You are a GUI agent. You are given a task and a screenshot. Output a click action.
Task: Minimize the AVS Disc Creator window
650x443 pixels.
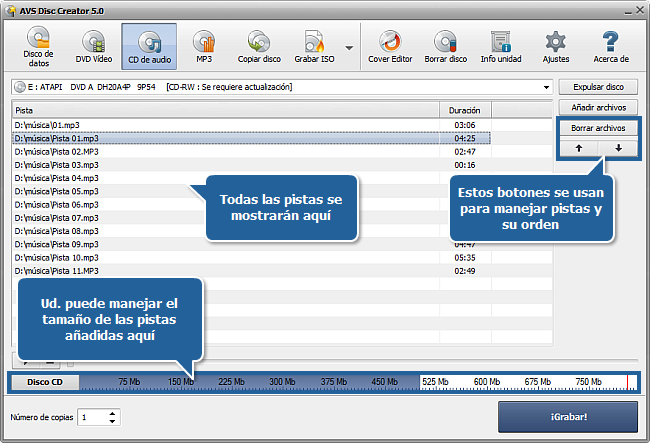pyautogui.click(x=628, y=11)
